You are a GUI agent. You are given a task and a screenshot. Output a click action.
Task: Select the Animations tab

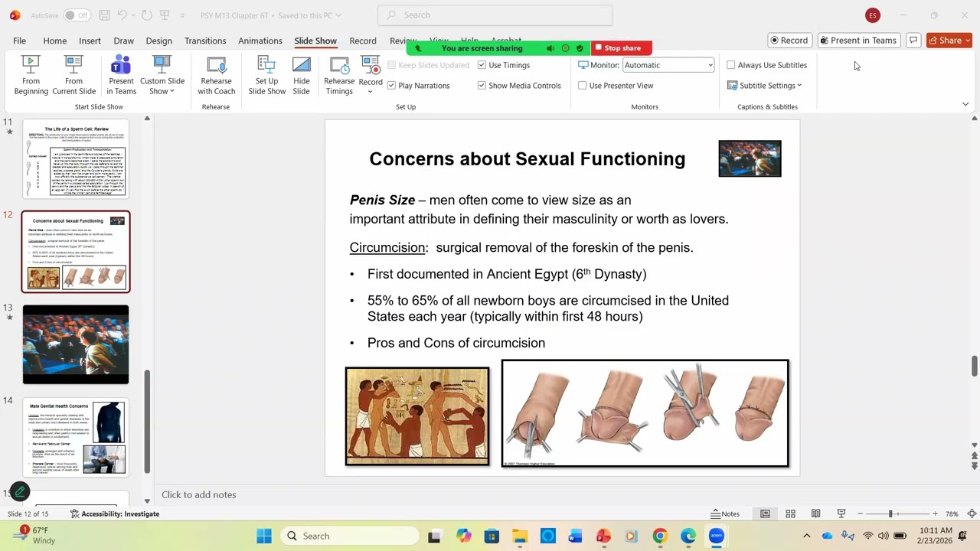pyautogui.click(x=260, y=41)
